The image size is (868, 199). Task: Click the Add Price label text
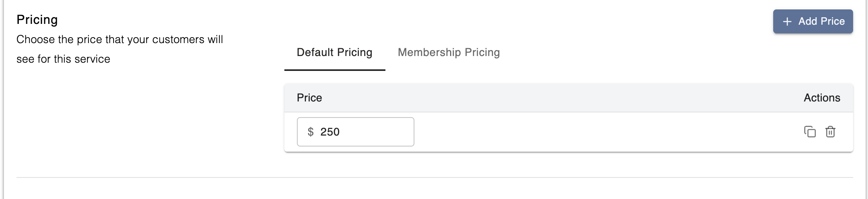821,22
